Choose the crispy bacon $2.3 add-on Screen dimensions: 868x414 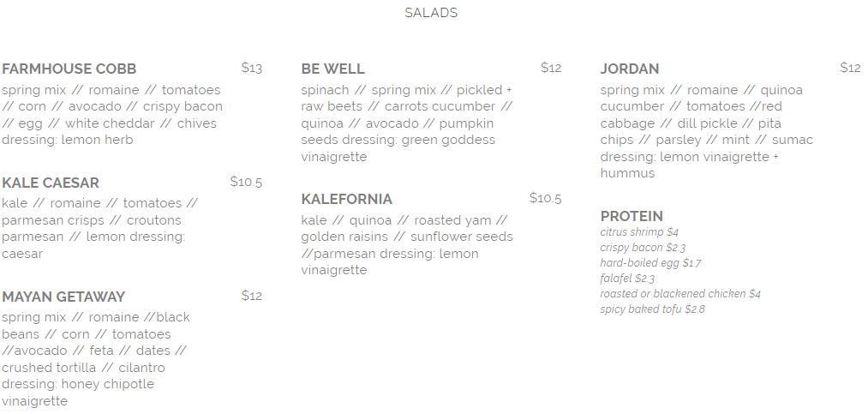point(643,248)
